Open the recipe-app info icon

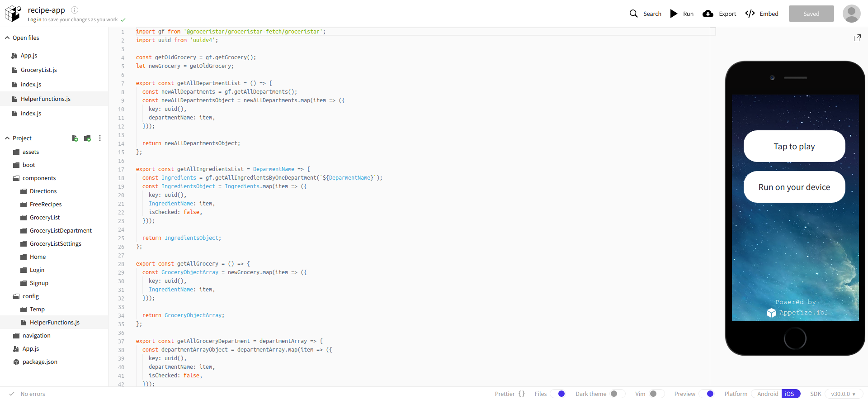pos(75,10)
